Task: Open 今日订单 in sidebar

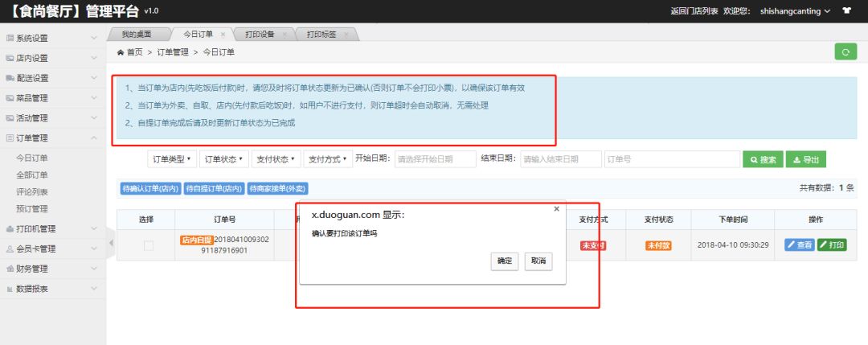Action: [32, 158]
